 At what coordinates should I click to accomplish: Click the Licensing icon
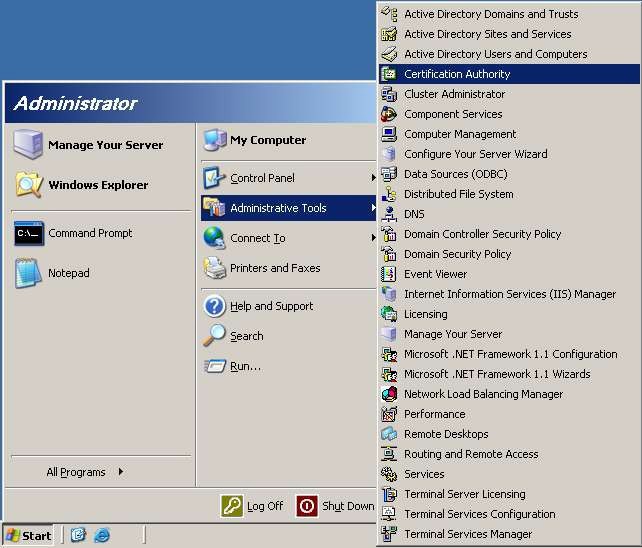pyautogui.click(x=389, y=314)
